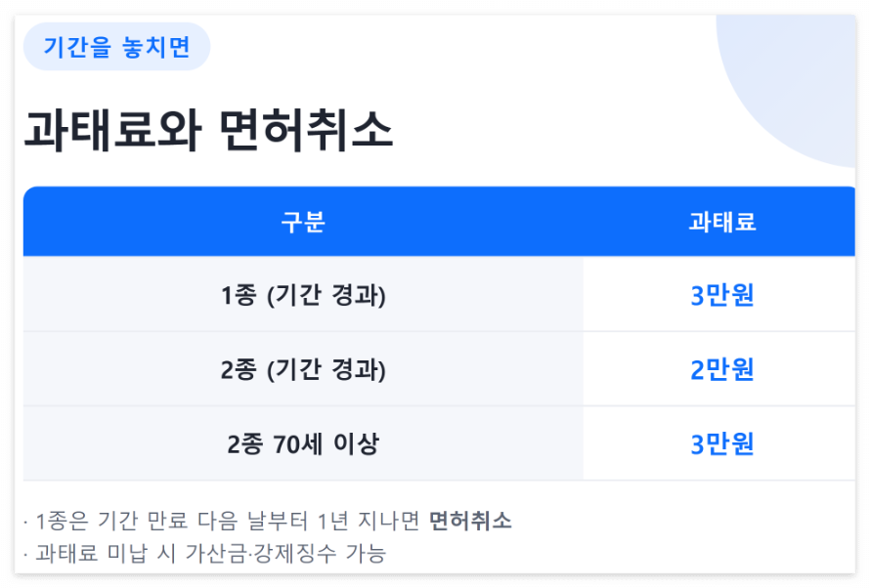Select the 1종 (기간 경과) row label
This screenshot has height=588, width=870.
303,295
